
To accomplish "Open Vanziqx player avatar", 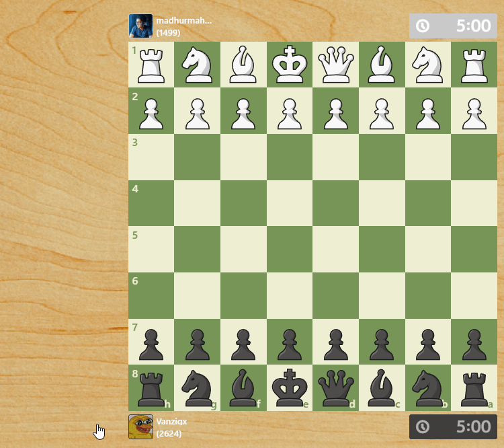I will 141,426.
